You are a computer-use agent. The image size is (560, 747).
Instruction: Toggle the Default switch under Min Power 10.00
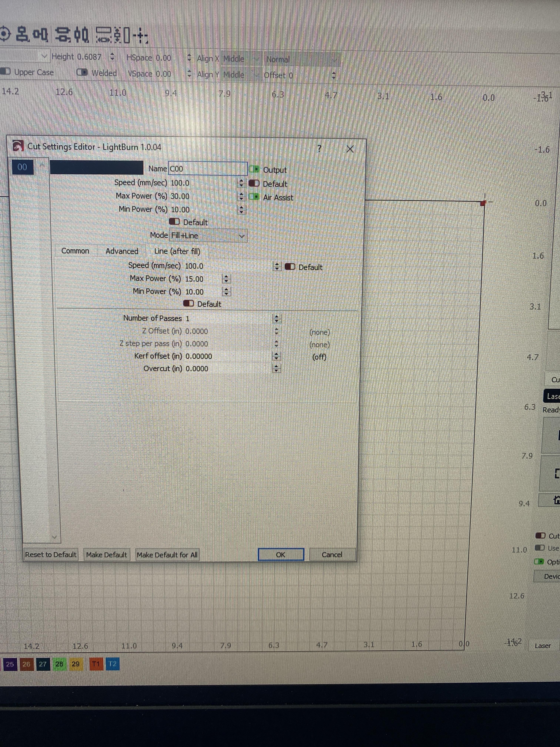tap(174, 222)
